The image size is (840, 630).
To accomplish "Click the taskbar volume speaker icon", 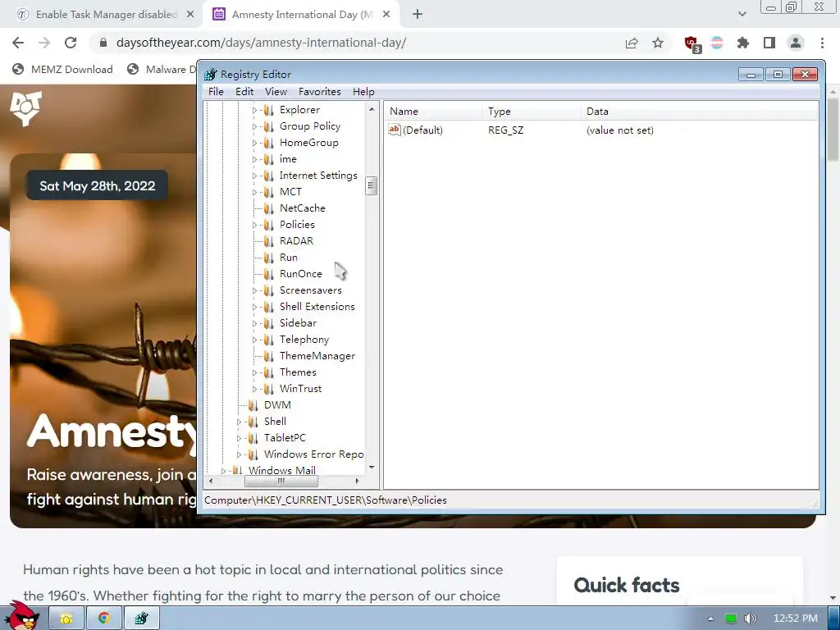I will 750,619.
